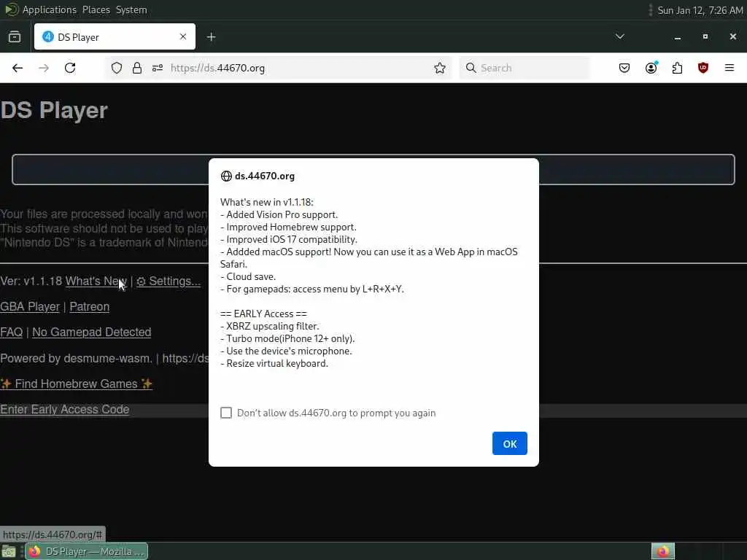
Task: Click the globe icon beside ds.44670.org
Action: [226, 176]
